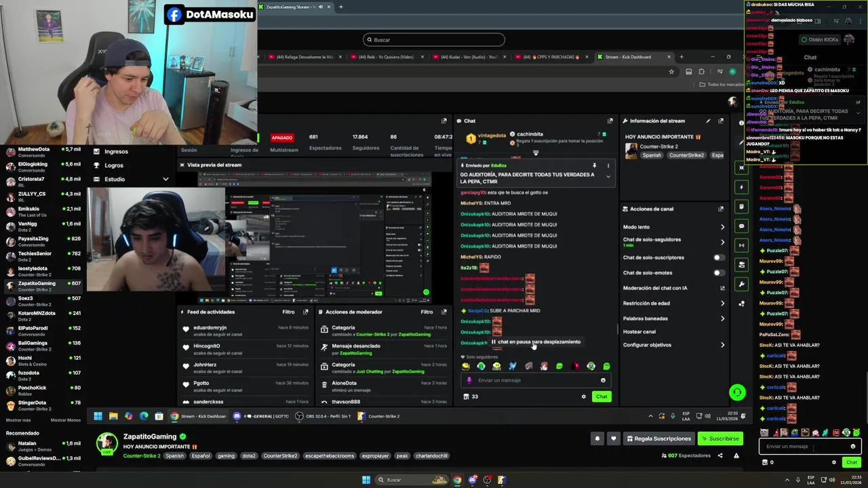868x488 pixels.
Task: Switch to the Reik - Yo Quisiera tab
Action: pos(387,57)
